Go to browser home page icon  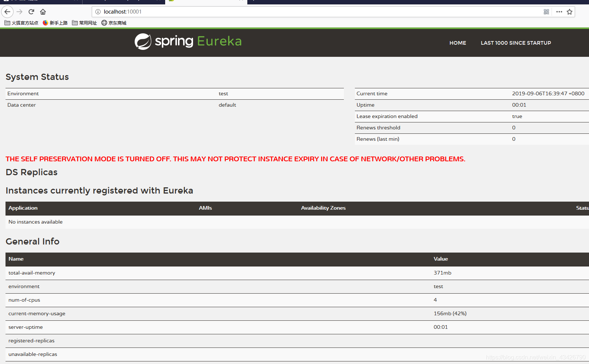click(x=43, y=12)
